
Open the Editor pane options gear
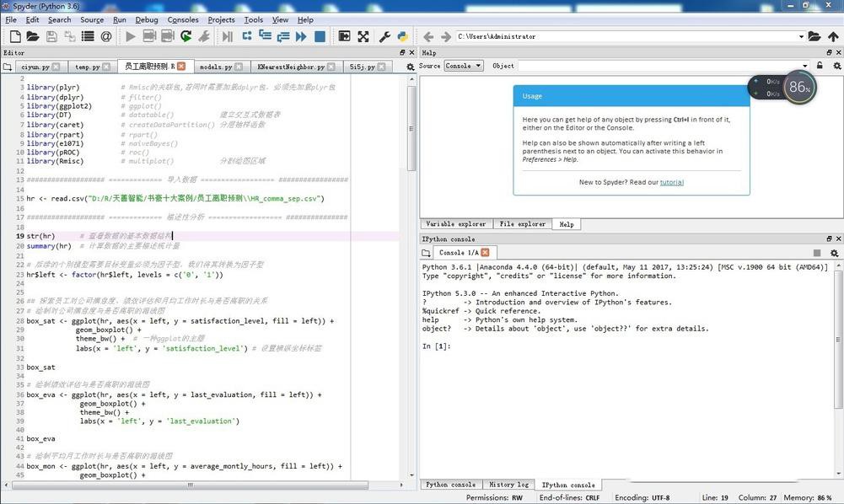(x=410, y=67)
